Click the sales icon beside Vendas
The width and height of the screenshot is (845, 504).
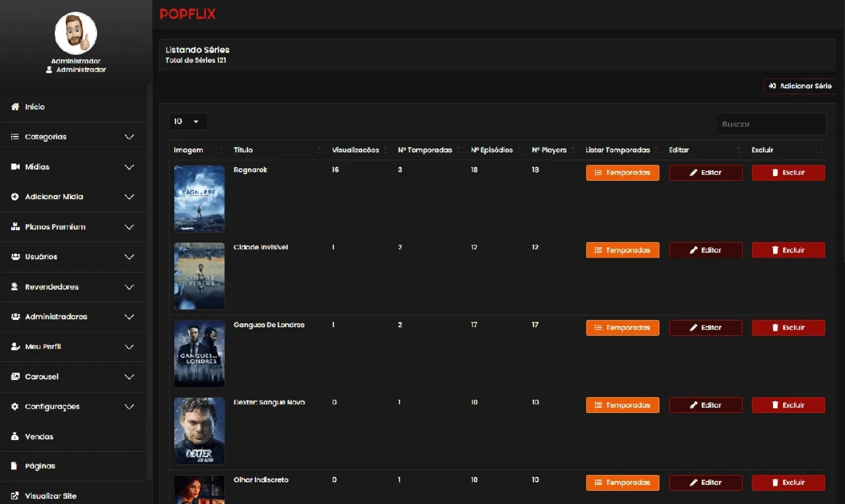coord(15,437)
